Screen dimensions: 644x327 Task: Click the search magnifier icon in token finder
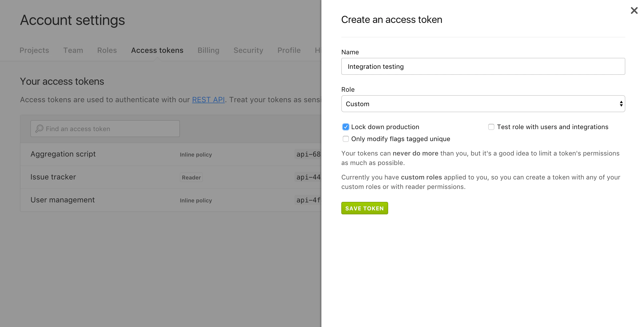click(x=39, y=128)
